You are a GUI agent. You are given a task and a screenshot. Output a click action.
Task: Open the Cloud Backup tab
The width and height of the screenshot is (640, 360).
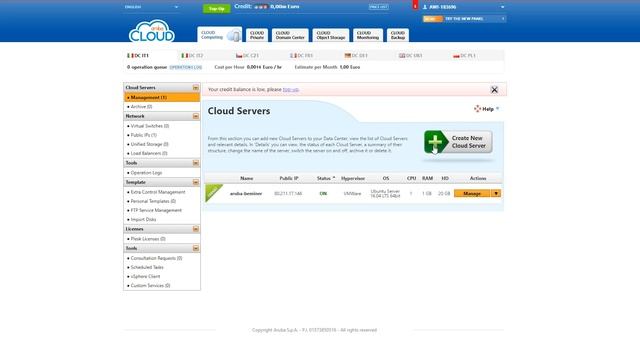[398, 35]
